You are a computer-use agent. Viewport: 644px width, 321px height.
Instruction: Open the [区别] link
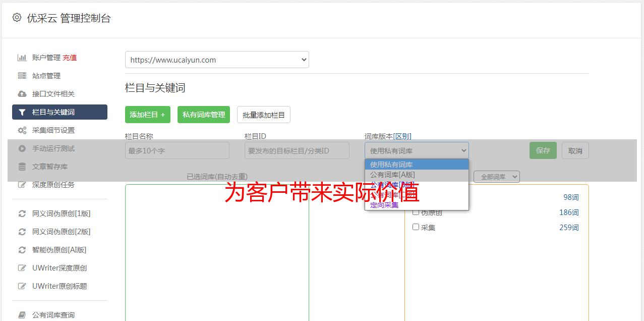tap(402, 136)
